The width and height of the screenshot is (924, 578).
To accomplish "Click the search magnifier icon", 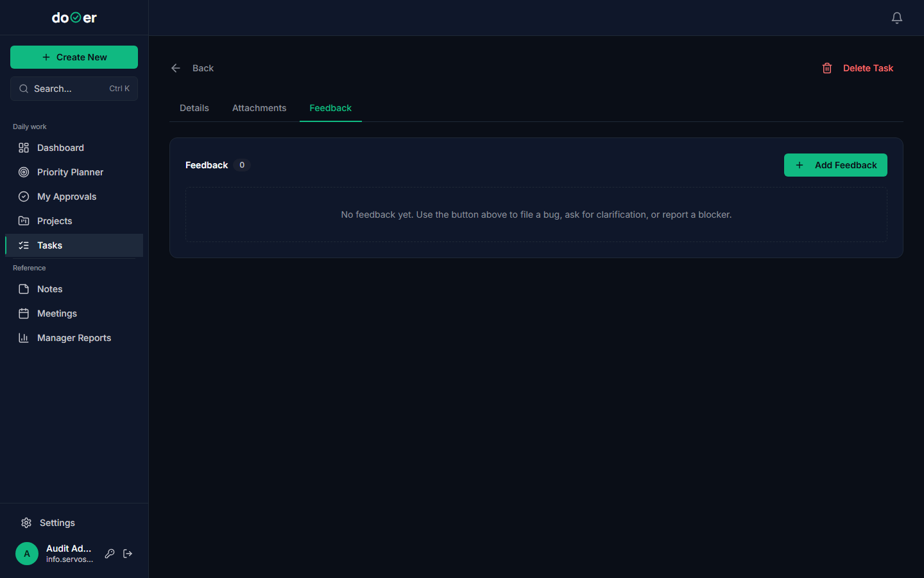I will coord(24,89).
